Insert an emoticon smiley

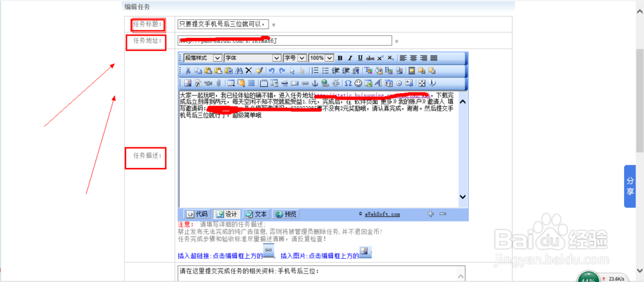[x=358, y=83]
